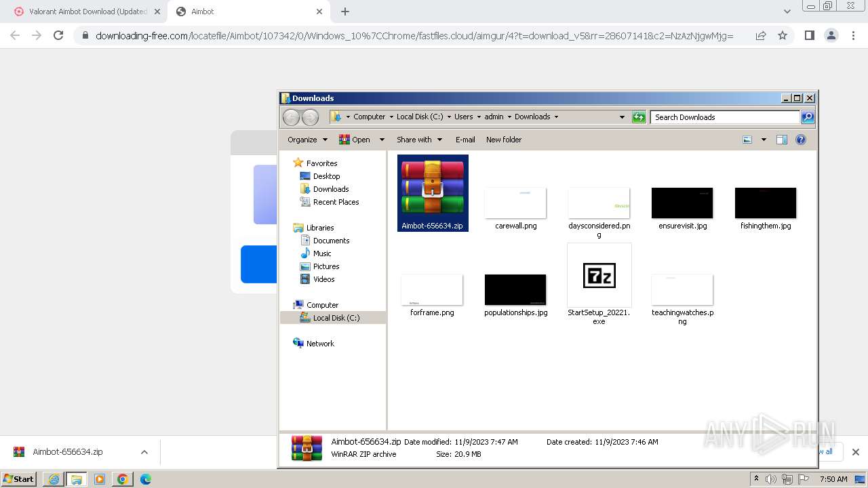Select dayscon­sidered.png file thumbnail

599,203
